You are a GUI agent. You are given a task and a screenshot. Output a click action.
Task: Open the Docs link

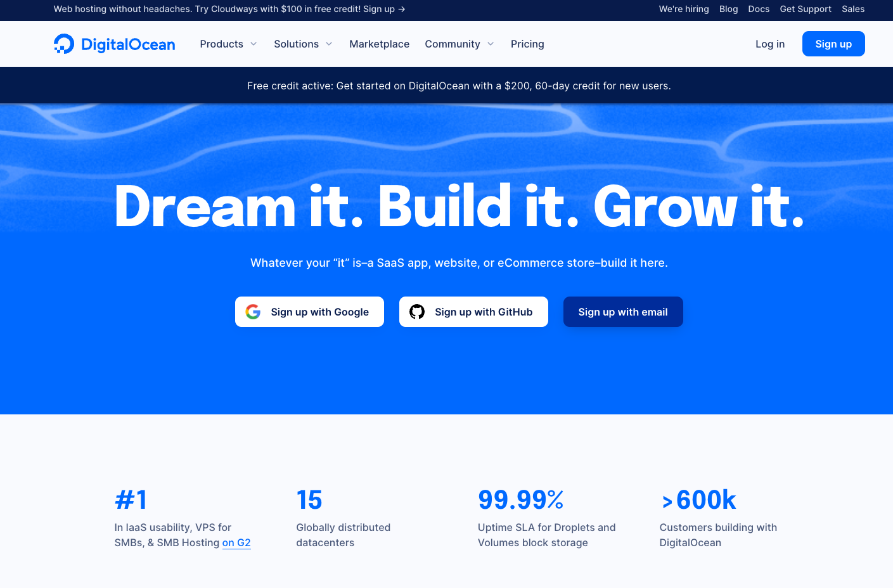pyautogui.click(x=759, y=9)
